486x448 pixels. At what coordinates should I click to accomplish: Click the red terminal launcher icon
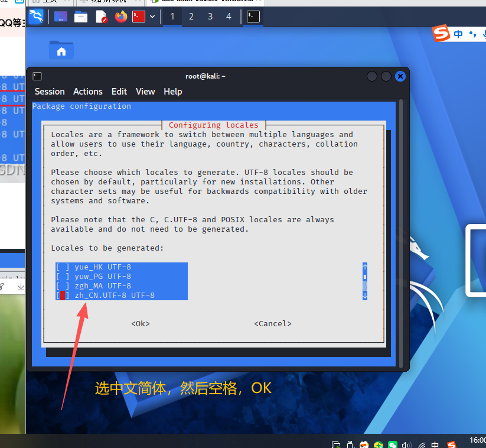pos(139,17)
